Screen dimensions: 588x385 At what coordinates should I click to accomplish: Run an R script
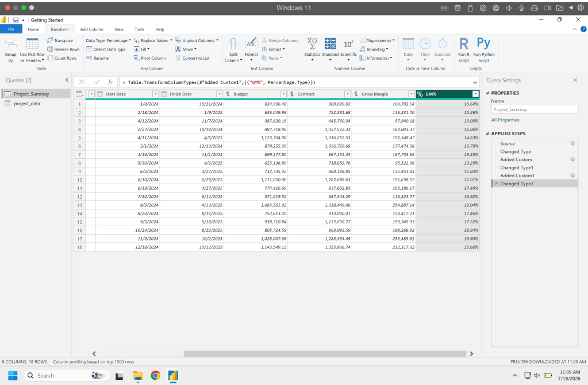point(463,50)
